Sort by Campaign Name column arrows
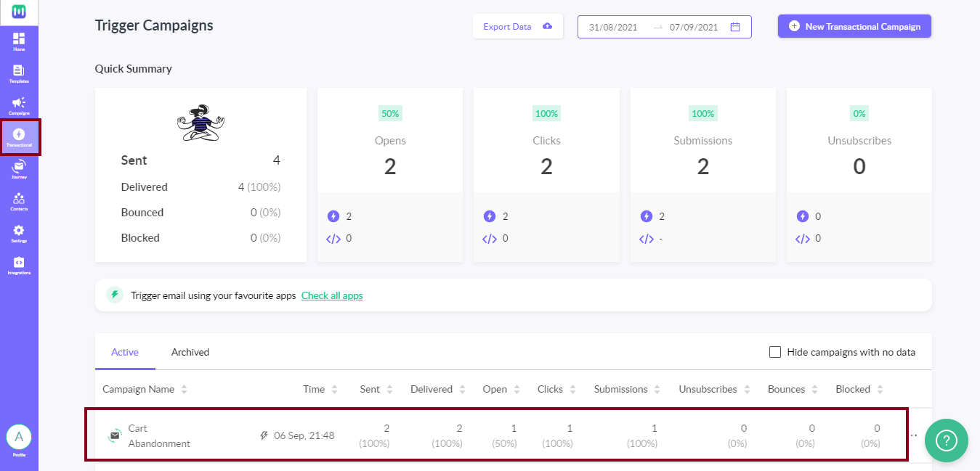This screenshot has height=471, width=980. 185,390
